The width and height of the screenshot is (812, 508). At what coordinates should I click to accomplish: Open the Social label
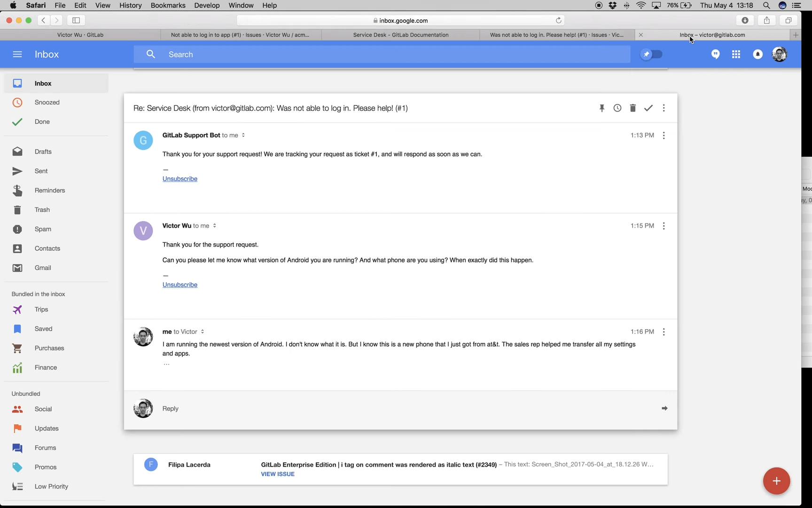coord(56,409)
